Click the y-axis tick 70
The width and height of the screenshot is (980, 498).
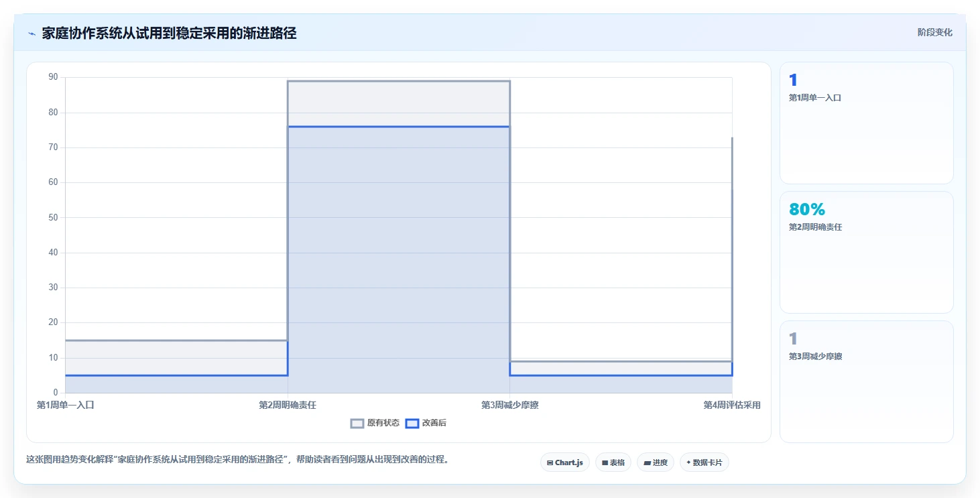(53, 147)
